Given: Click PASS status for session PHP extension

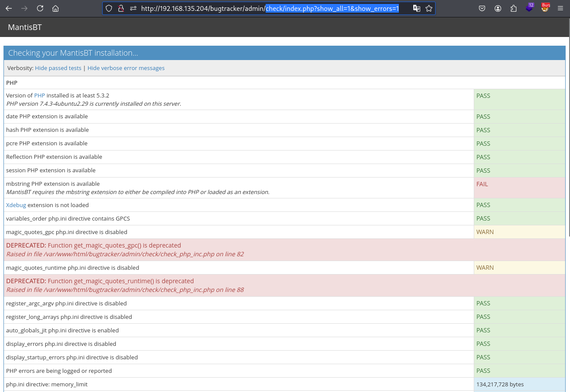Looking at the screenshot, I should [x=483, y=171].
